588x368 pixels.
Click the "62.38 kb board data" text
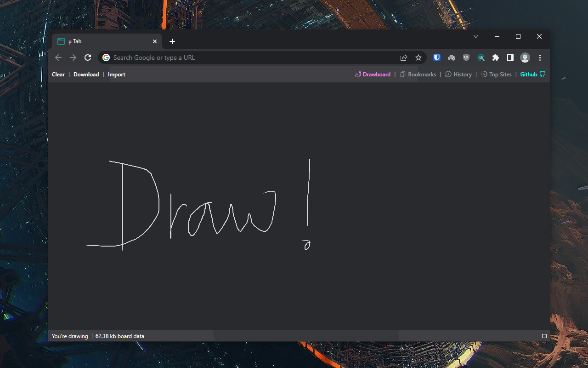click(x=120, y=336)
